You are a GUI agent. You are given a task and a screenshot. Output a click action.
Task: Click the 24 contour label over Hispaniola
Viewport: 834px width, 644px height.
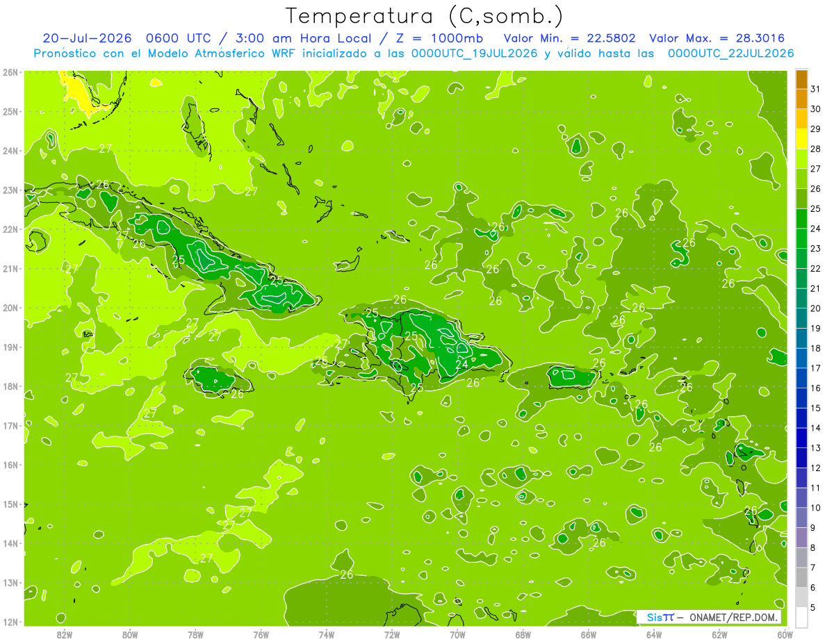tap(461, 364)
